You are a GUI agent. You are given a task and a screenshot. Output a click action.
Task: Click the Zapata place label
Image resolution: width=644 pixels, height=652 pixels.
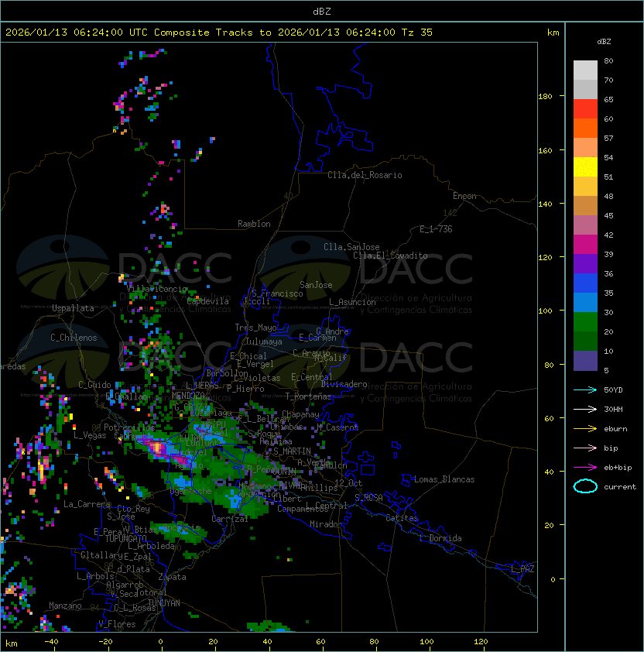point(172,577)
